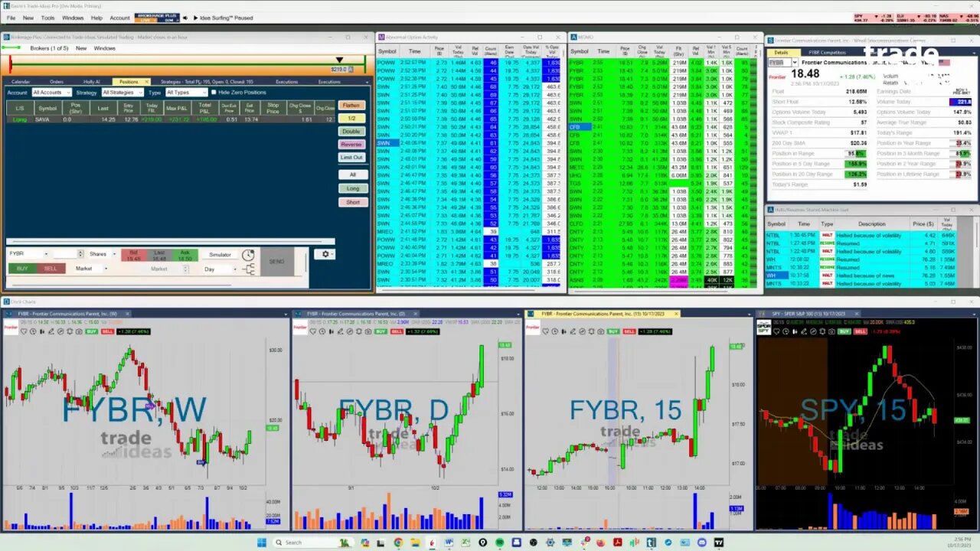Click the Double position button
The width and height of the screenshot is (980, 551).
click(x=351, y=132)
